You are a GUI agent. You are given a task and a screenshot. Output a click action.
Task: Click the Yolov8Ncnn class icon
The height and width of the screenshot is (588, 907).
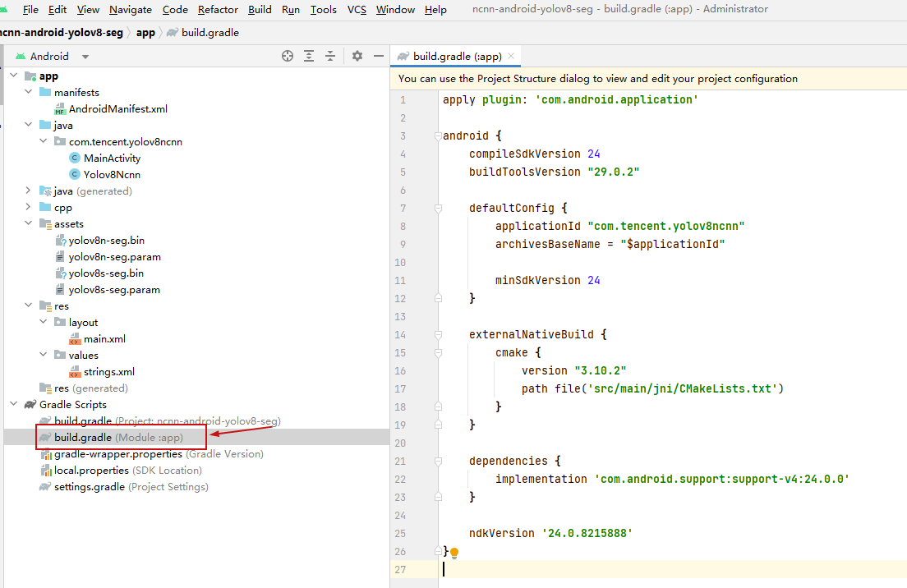click(74, 174)
